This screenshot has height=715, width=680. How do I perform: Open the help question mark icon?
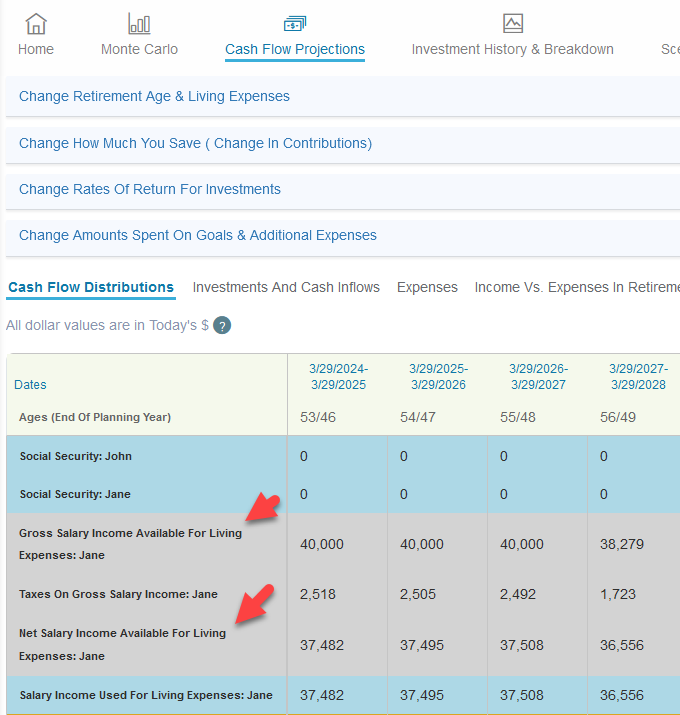[x=222, y=326]
